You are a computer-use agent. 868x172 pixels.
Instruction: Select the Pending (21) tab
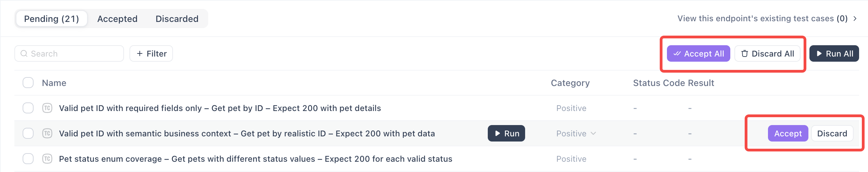point(51,19)
